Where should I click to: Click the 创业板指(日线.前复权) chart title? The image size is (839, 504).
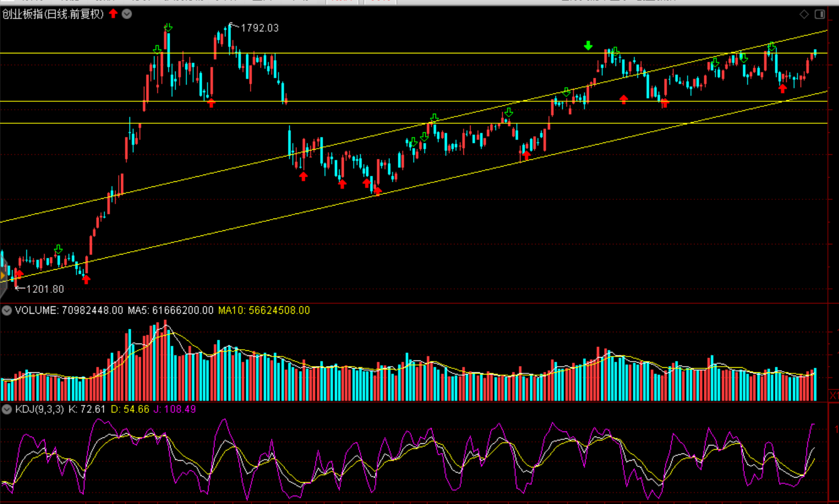tap(53, 14)
